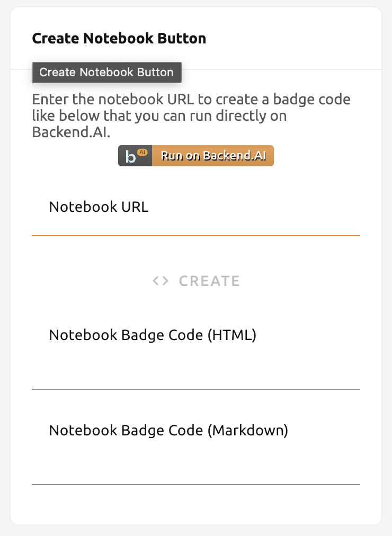Click the orange AI bubble on badge logo
The image size is (392, 536).
(142, 152)
